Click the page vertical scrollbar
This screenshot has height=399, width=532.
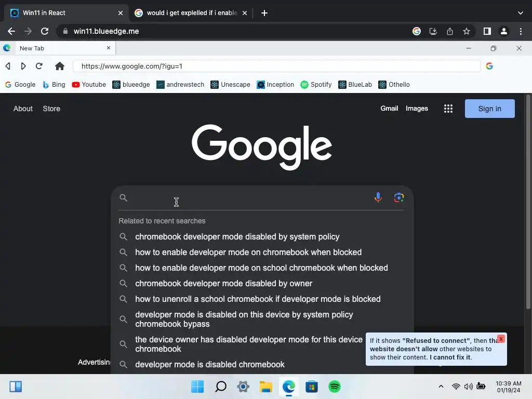[x=528, y=202]
